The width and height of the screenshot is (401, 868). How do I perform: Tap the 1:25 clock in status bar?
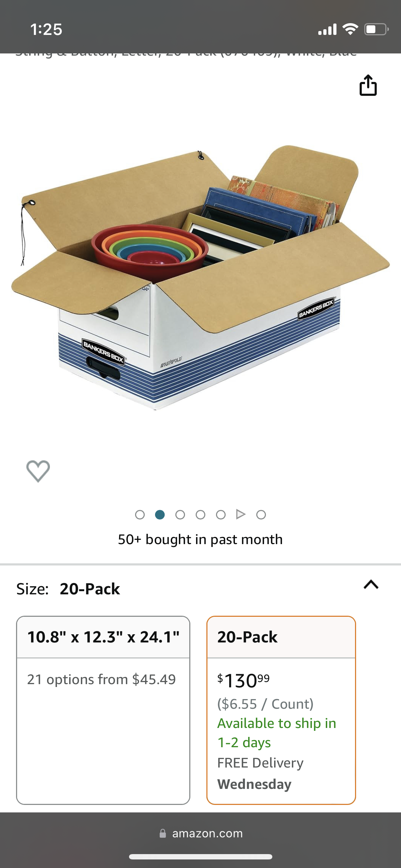point(46,29)
